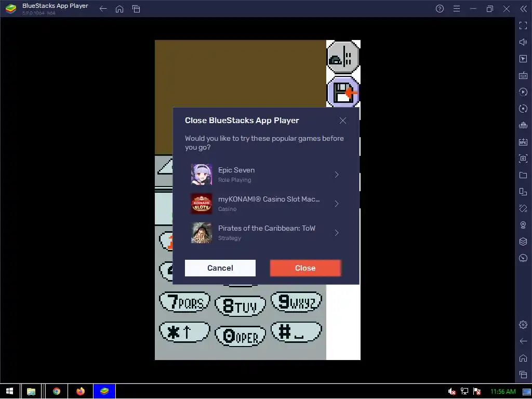Tap the 0 OPER keypad key
This screenshot has height=399, width=532.
coord(240,336)
